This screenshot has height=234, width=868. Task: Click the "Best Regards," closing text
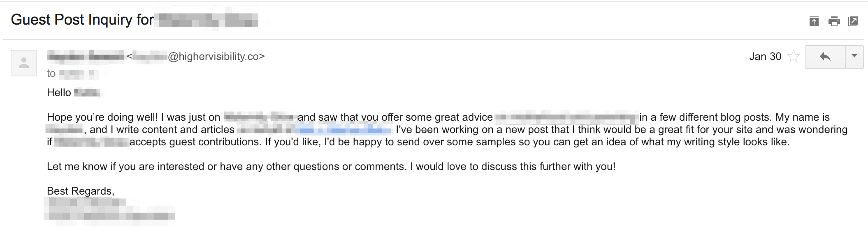tap(81, 191)
